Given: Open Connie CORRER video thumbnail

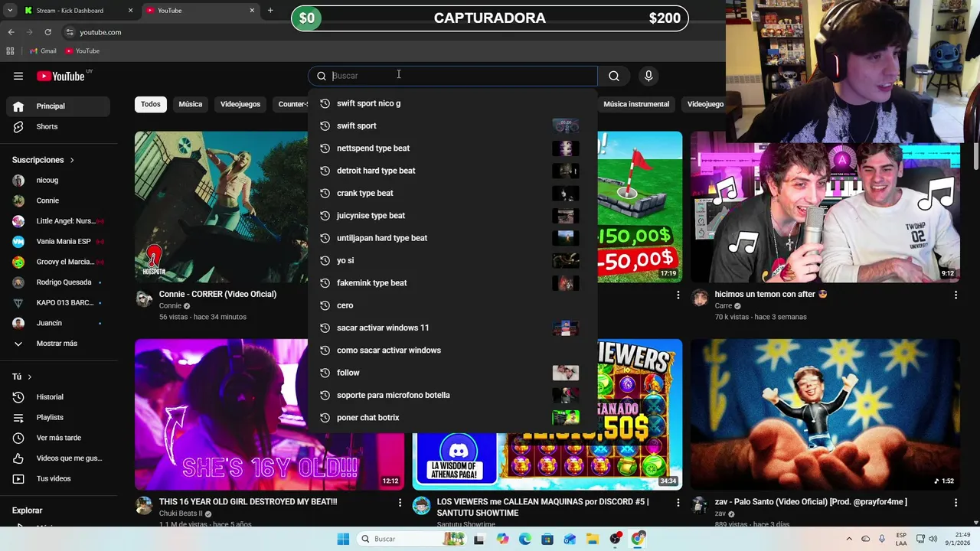Looking at the screenshot, I should (x=221, y=207).
